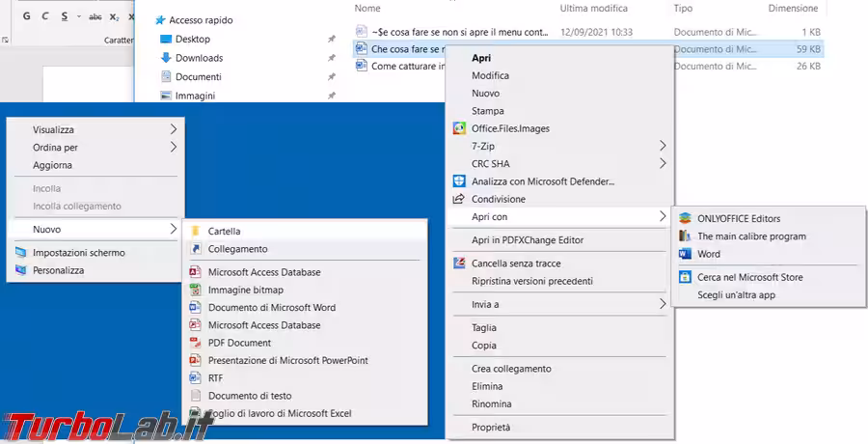Viewport: 868px width, 444px height.
Task: Click the Cartella folder icon
Action: tap(196, 232)
